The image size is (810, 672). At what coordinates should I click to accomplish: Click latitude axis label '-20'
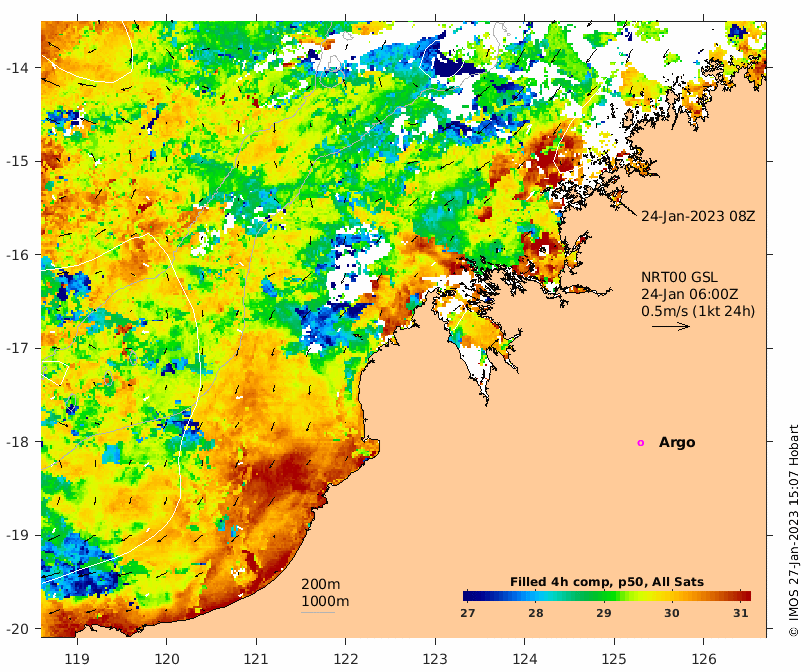click(17, 629)
